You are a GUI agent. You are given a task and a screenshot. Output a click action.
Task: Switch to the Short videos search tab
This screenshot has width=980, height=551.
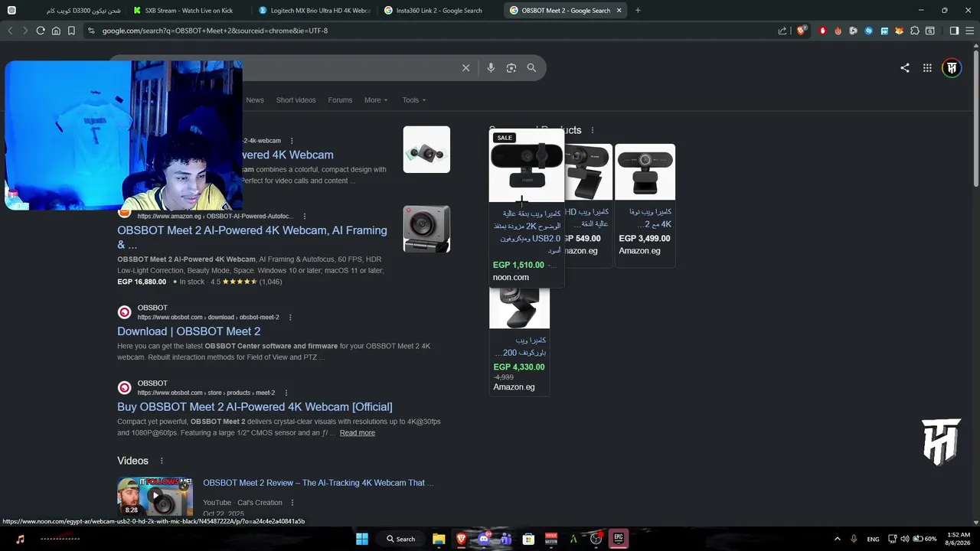point(296,100)
